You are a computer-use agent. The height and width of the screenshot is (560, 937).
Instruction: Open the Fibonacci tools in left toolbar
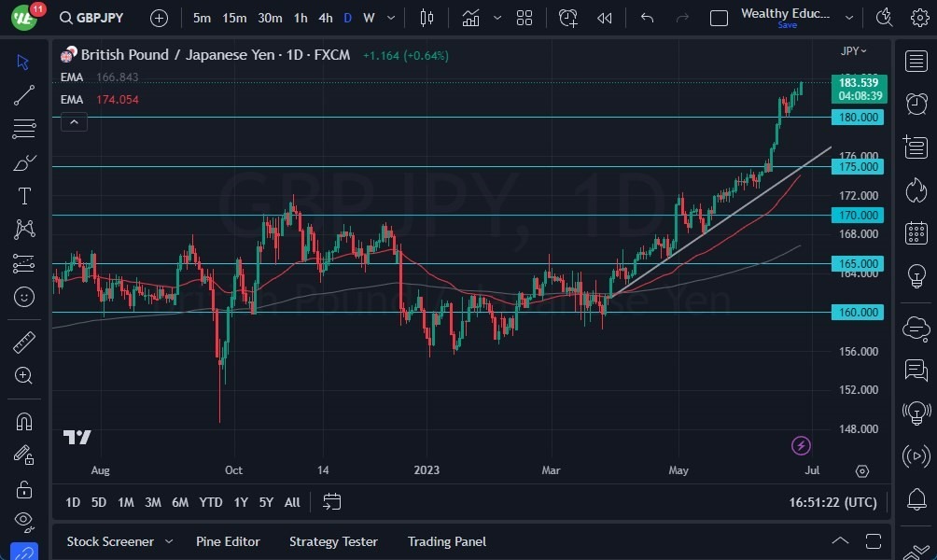(23, 128)
